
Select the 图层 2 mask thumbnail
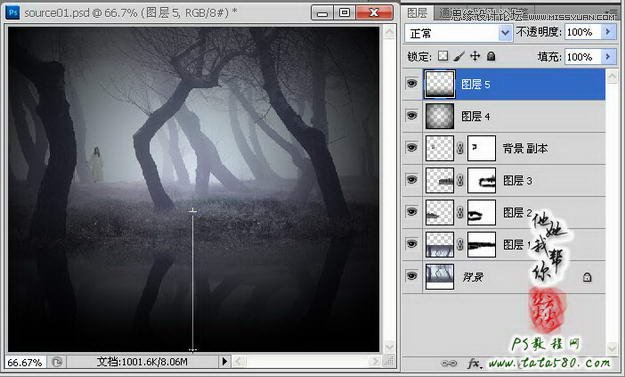(x=482, y=212)
